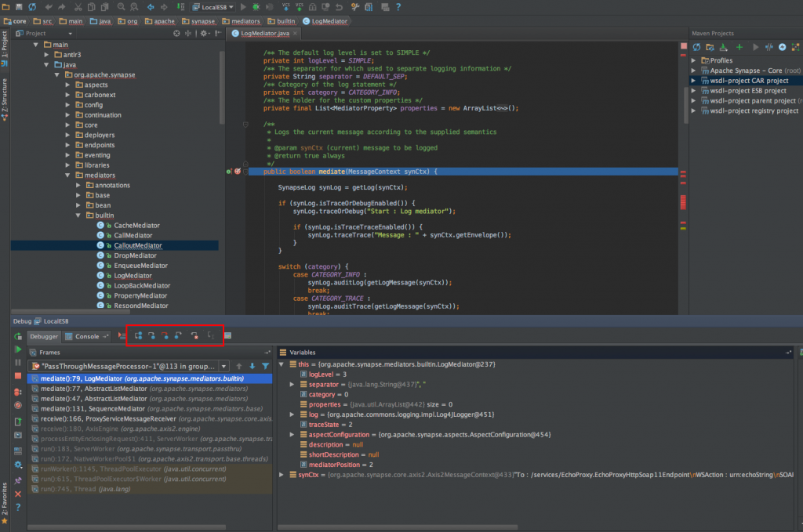The height and width of the screenshot is (532, 803).
Task: Click Save All in the main toolbar
Action: (19, 7)
